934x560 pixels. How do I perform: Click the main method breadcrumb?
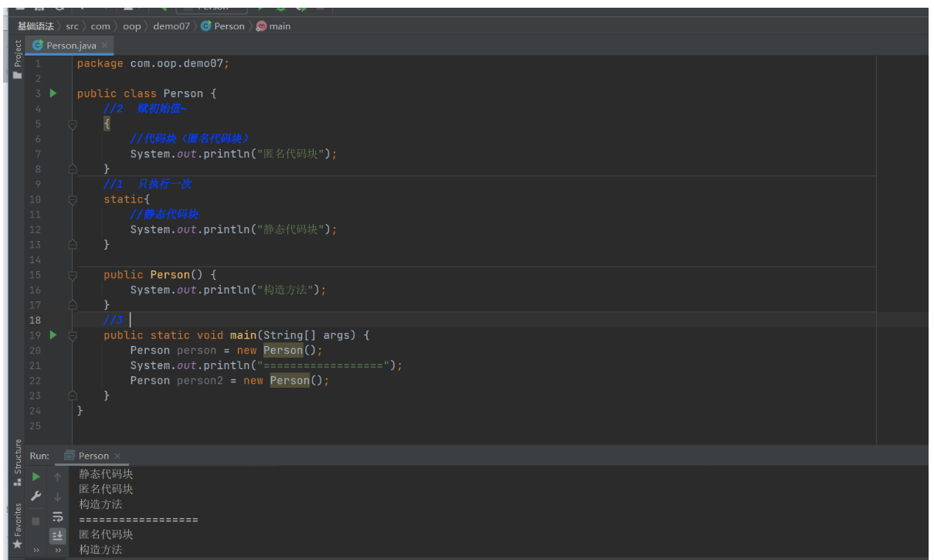[273, 26]
